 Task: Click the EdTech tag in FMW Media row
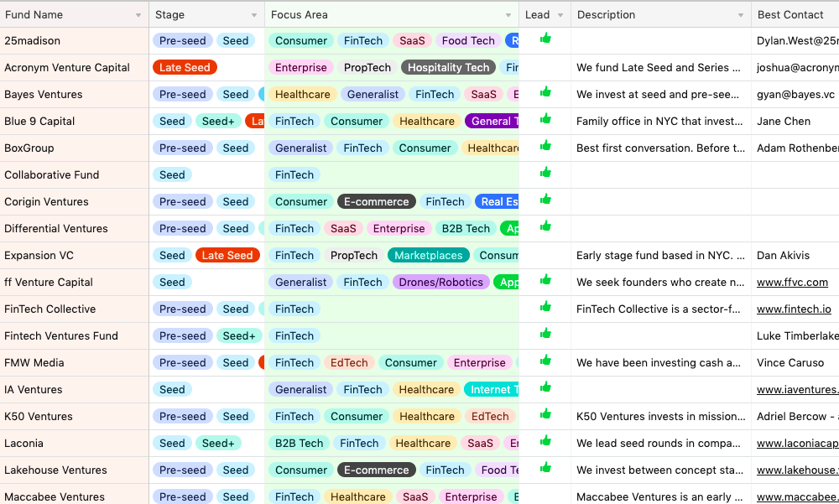349,362
